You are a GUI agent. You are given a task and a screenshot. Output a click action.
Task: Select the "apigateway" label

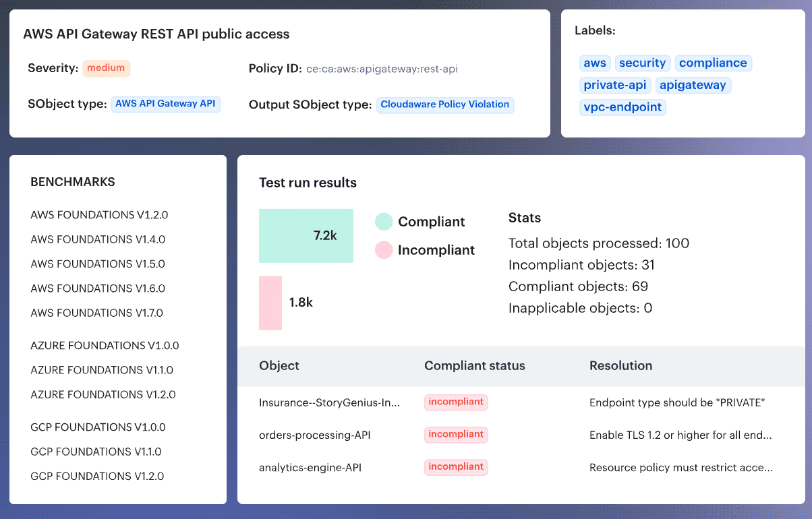click(x=693, y=85)
